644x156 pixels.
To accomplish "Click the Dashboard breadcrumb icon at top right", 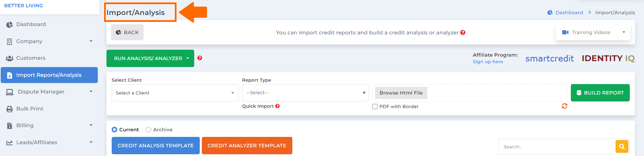I will coord(550,13).
